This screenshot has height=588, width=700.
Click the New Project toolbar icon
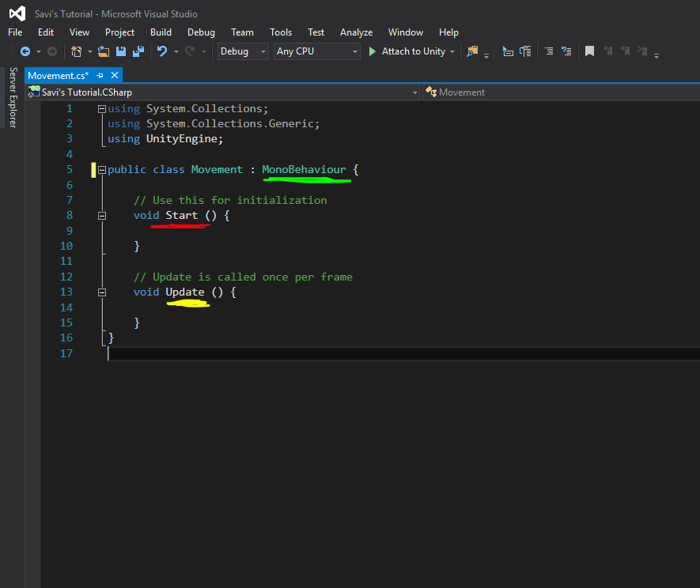pos(77,51)
